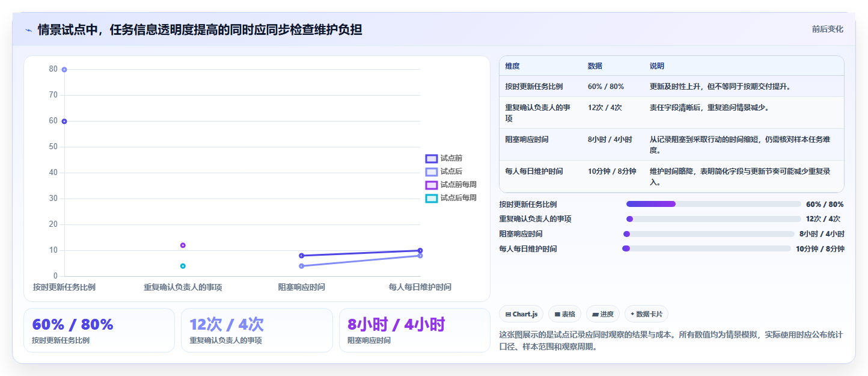Select the 表格 chip

coord(564,314)
